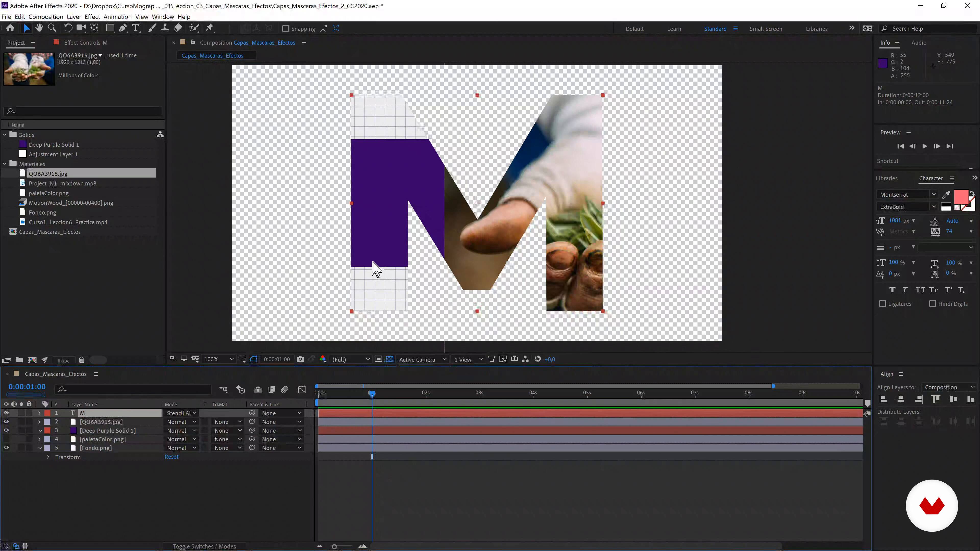
Task: Click Toggle Switches / Modes button
Action: [x=204, y=546]
